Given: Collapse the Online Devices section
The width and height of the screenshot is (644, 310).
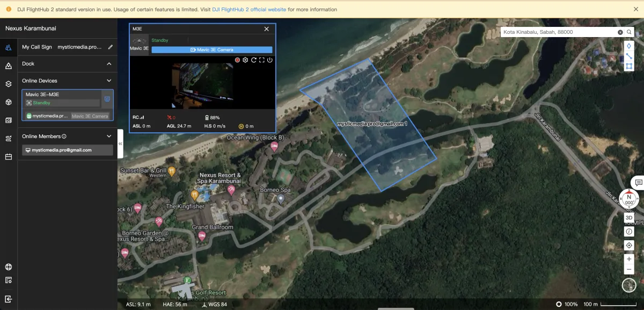Looking at the screenshot, I should 109,81.
